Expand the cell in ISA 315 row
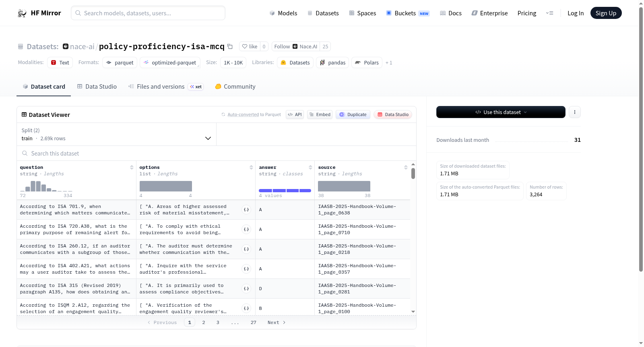 click(x=246, y=289)
